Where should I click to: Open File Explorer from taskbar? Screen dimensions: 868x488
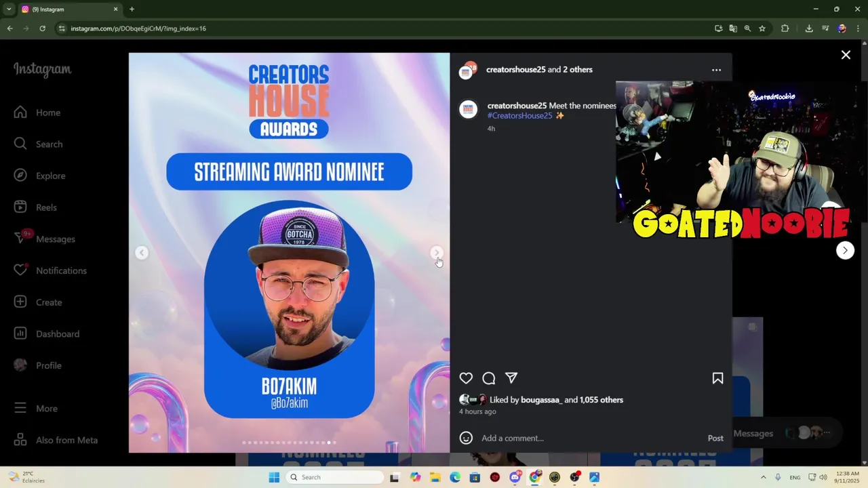click(435, 477)
